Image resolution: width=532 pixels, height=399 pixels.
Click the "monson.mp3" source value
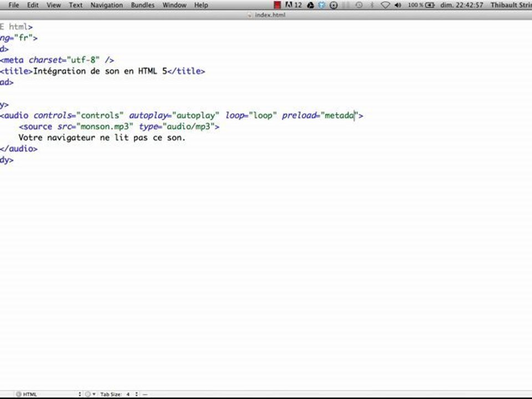[x=105, y=126]
